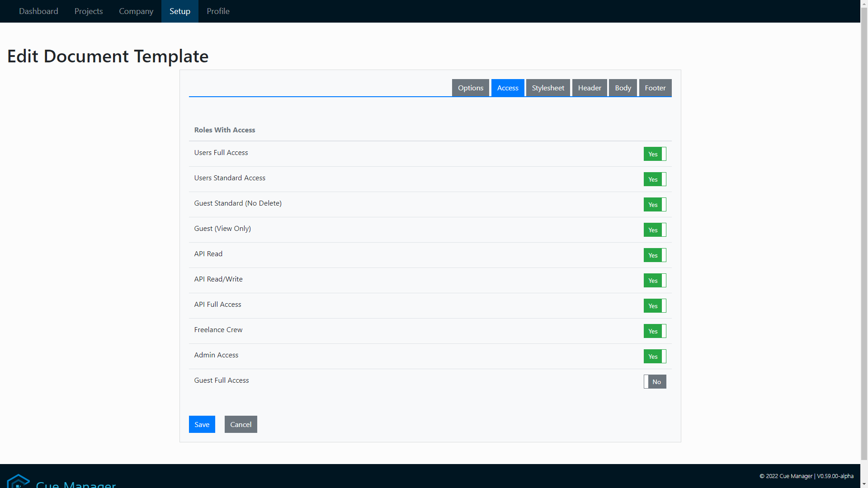Cancel editing the template
868x488 pixels.
tap(241, 424)
